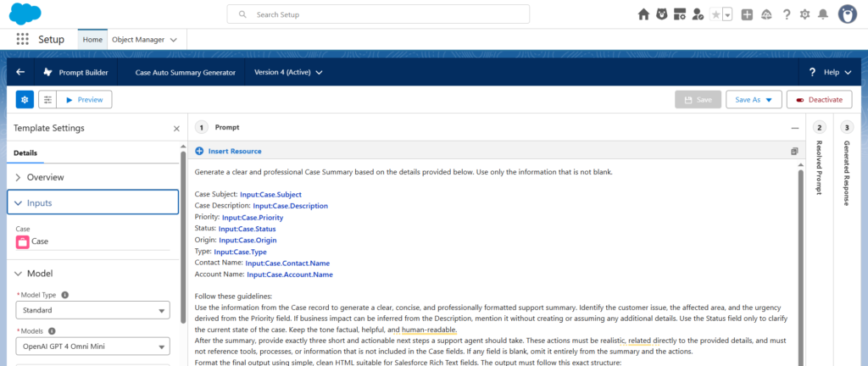
Task: Copy the prompt using the copy icon
Action: 794,151
